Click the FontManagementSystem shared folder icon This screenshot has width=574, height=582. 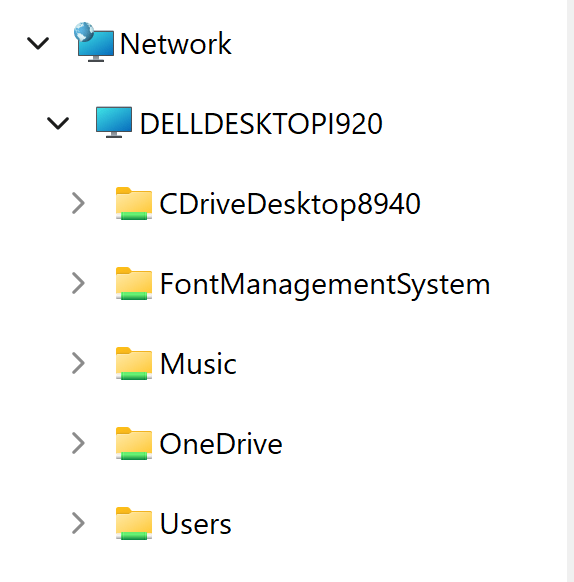point(134,284)
